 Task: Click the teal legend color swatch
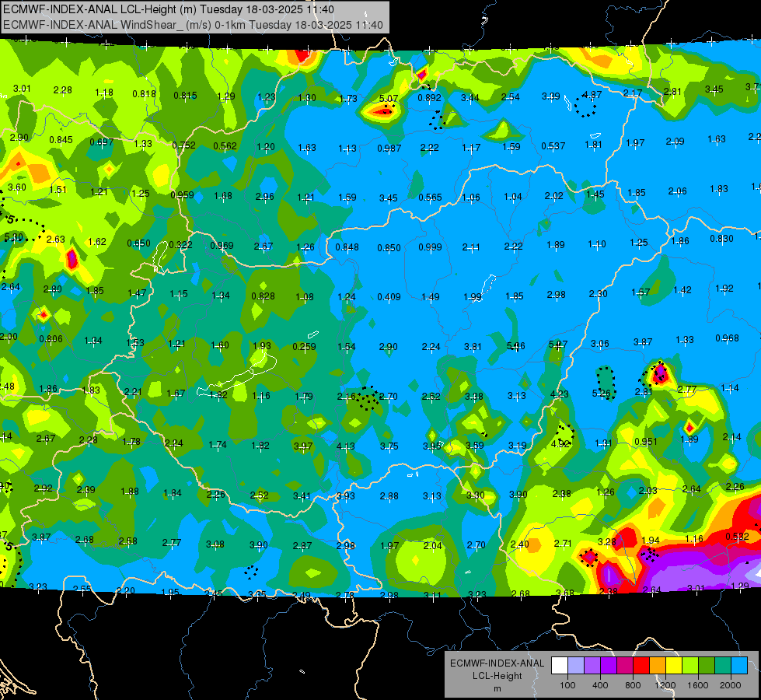[723, 666]
